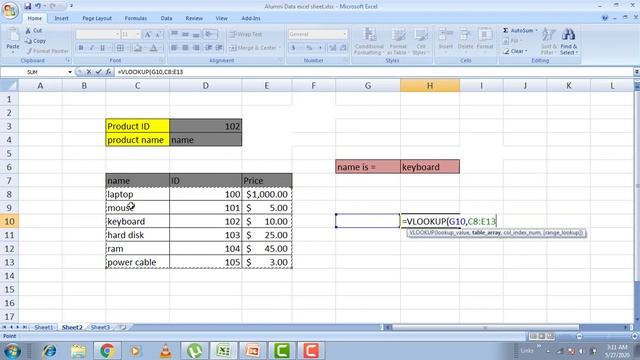
Task: Open the Formulas ribbon tab
Action: (136, 18)
